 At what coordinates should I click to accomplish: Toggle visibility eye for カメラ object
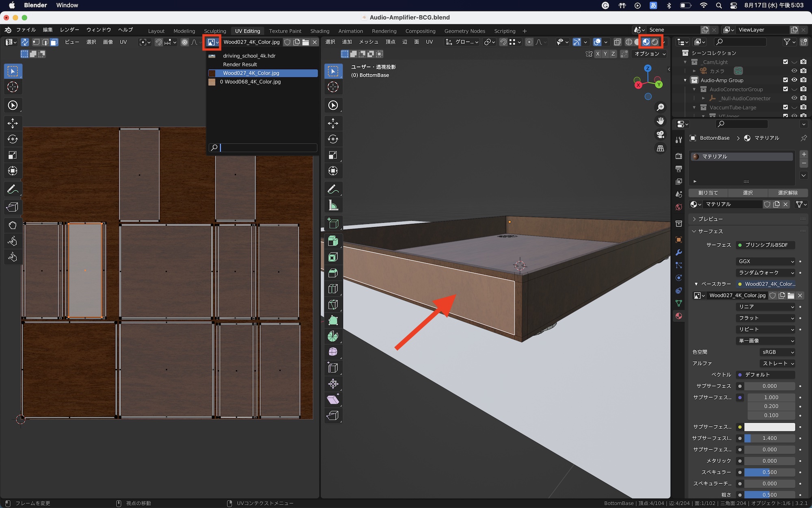(795, 71)
